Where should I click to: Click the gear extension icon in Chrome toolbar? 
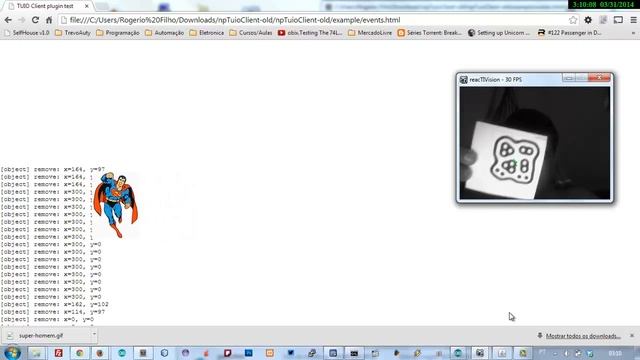588,20
